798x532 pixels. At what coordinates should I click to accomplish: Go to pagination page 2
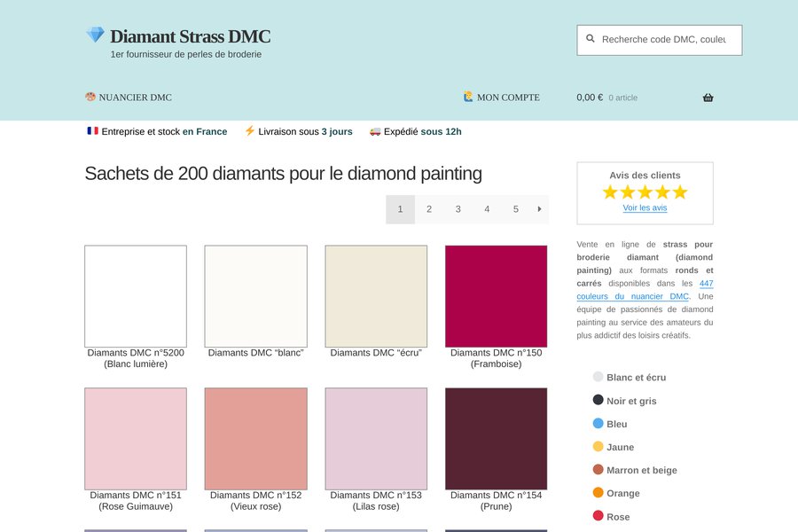click(429, 209)
